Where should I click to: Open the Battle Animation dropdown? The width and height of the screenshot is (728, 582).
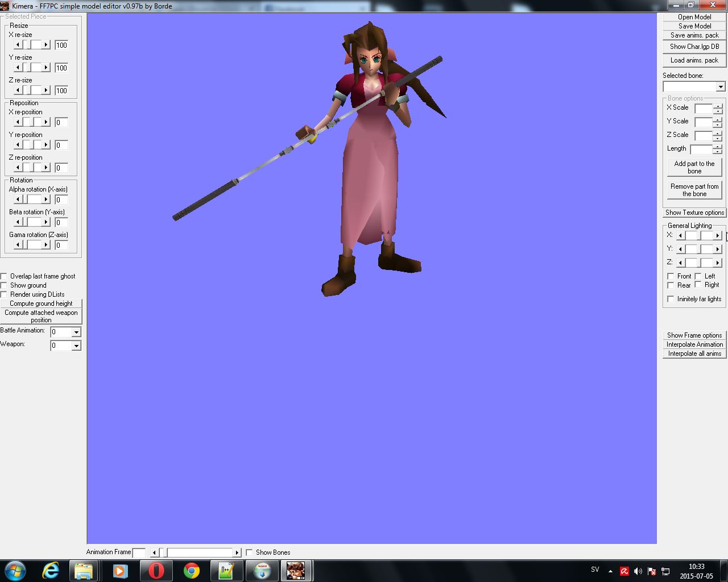[76, 332]
